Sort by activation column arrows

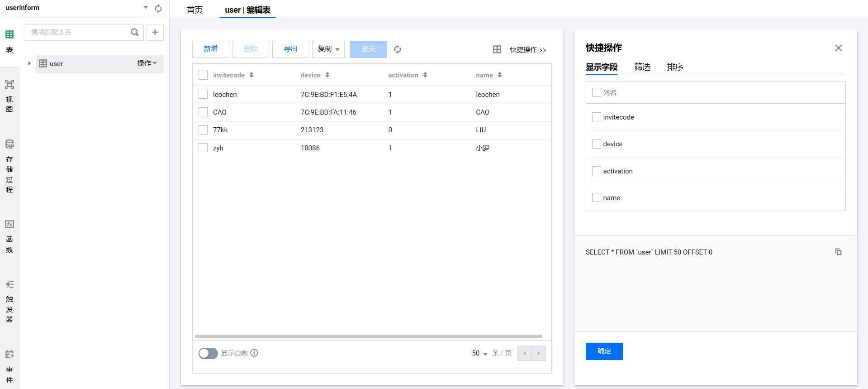tap(425, 75)
